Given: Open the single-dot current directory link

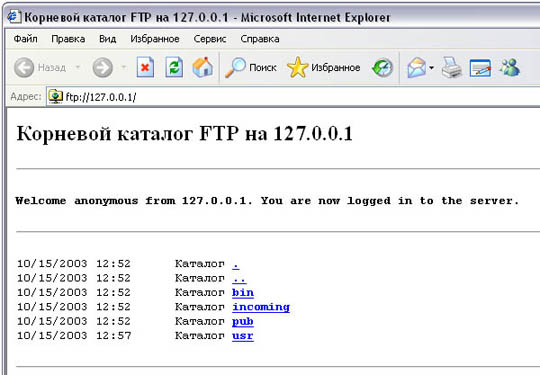Looking at the screenshot, I should [x=236, y=264].
